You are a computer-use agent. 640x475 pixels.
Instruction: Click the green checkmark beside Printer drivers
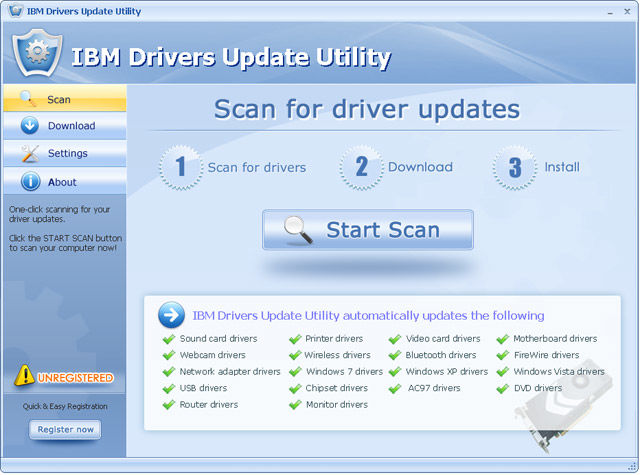point(295,339)
